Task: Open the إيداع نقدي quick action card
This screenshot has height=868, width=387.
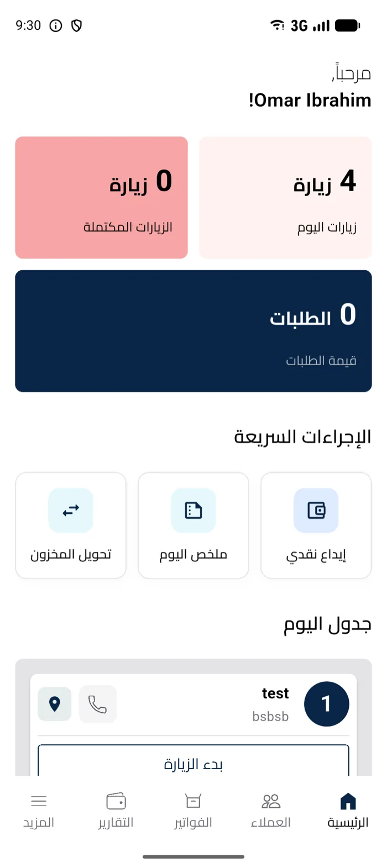Action: [x=316, y=525]
